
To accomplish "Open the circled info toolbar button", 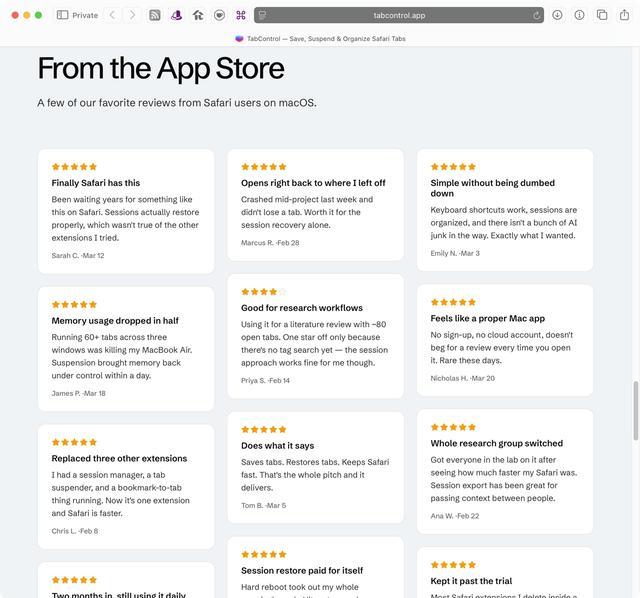I will coord(579,15).
